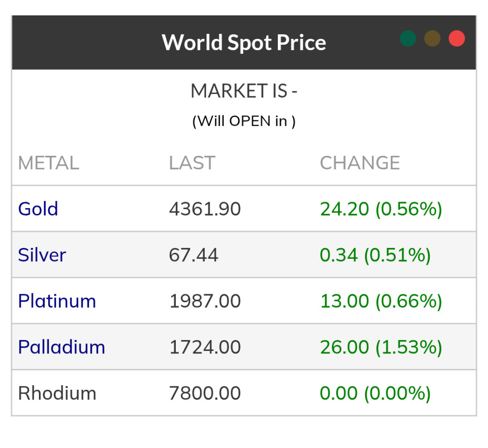Open the Gold metal link

coord(38,209)
